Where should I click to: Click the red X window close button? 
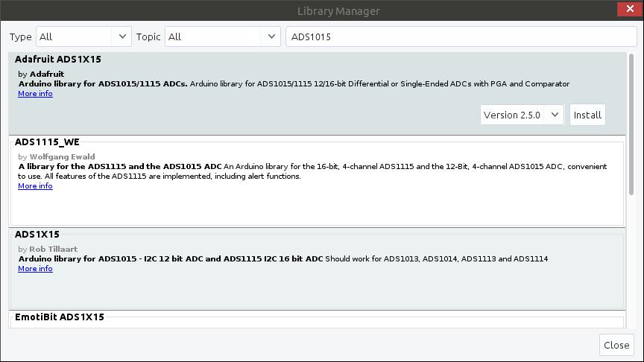tap(630, 9)
